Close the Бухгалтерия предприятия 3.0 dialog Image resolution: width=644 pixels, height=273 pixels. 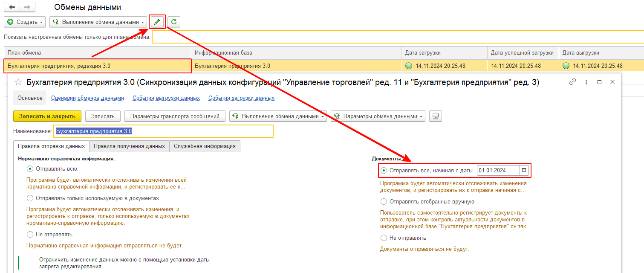point(612,82)
